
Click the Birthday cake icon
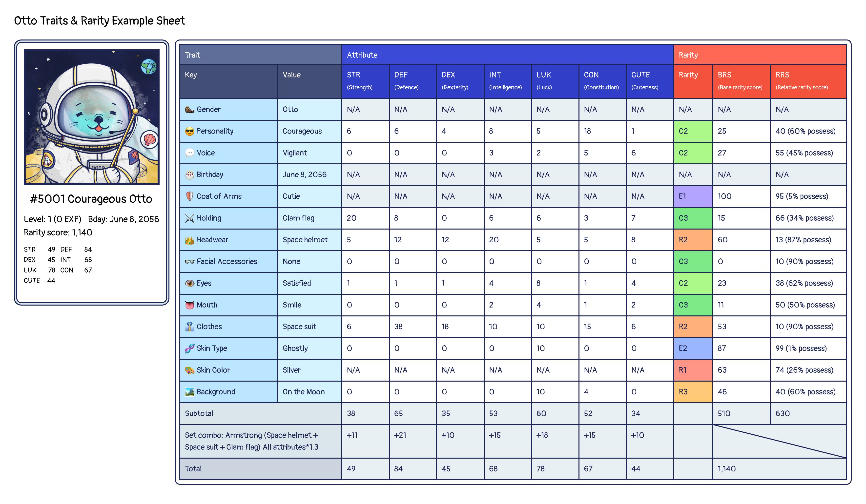point(189,174)
